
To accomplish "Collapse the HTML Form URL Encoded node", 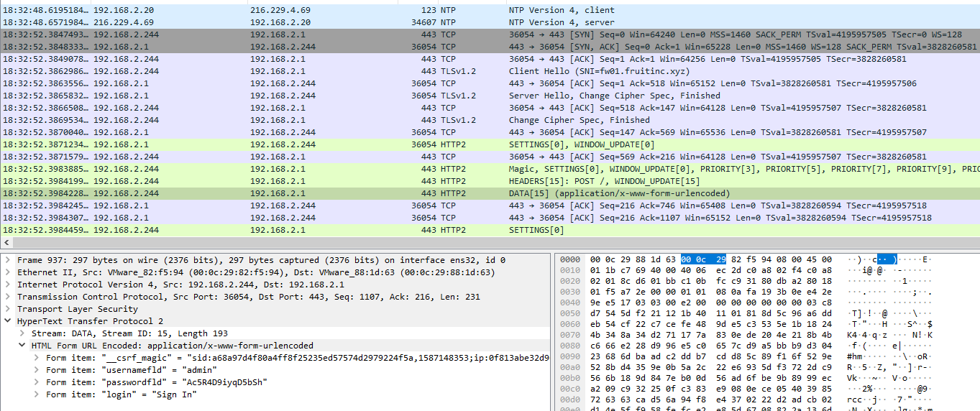I will click(x=22, y=346).
